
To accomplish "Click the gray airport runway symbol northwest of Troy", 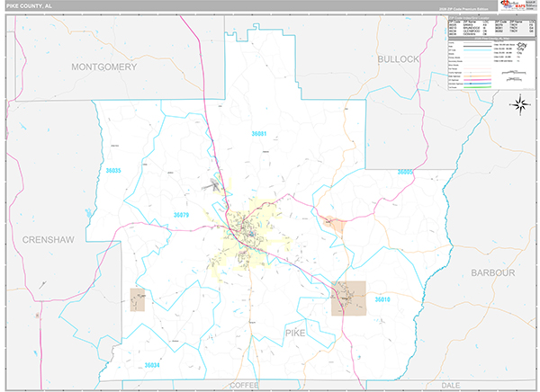I will 211,185.
